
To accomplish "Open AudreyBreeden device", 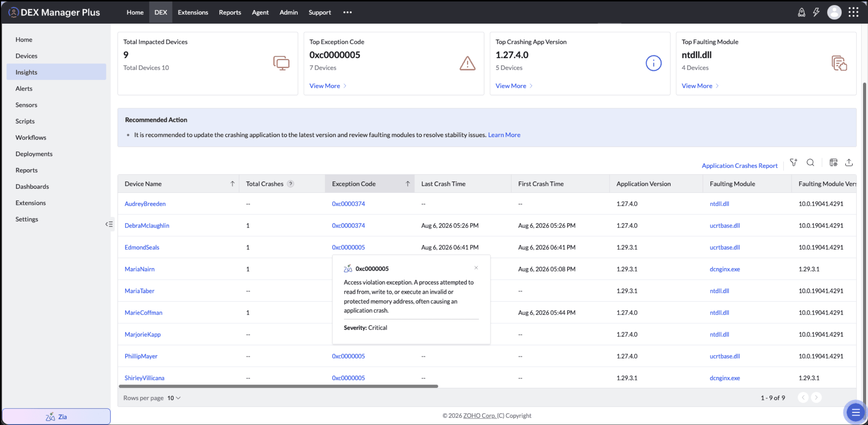I will (145, 204).
